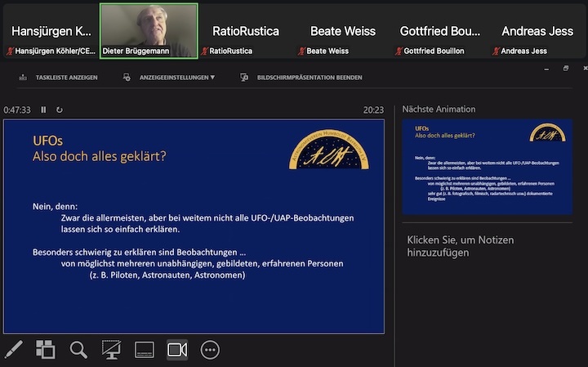Reset the presentation timer
This screenshot has width=588, height=367.
click(59, 110)
